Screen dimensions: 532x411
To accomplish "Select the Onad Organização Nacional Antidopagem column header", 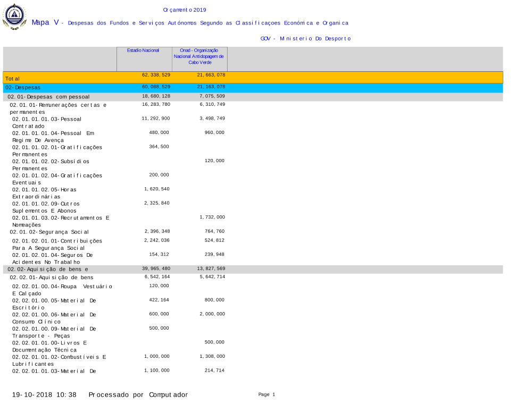I will tap(198, 56).
